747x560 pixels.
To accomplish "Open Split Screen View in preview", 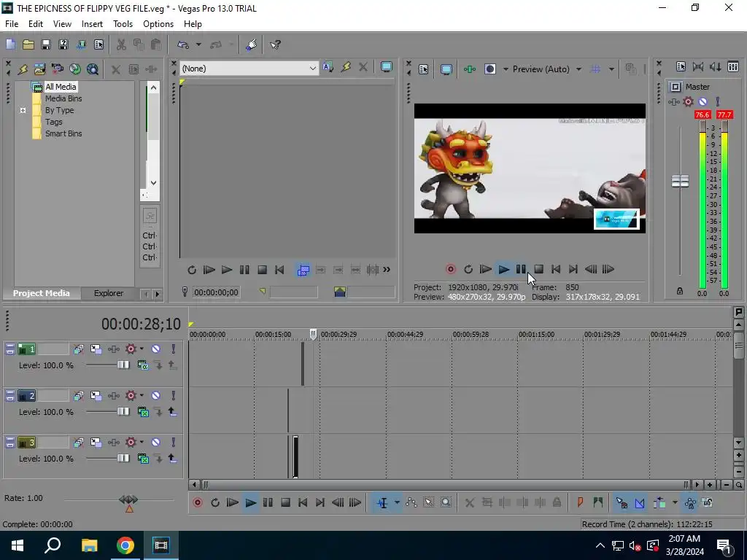I will coord(489,69).
